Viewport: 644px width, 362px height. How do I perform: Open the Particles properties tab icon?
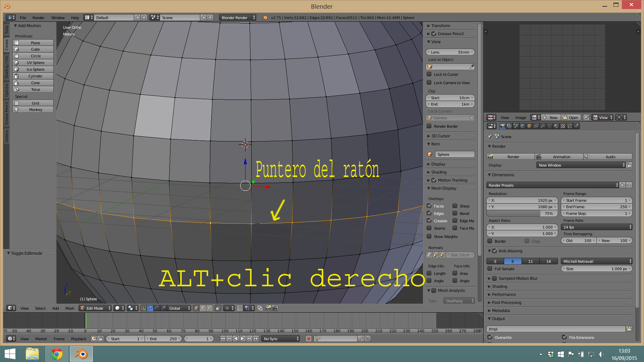tap(570, 126)
